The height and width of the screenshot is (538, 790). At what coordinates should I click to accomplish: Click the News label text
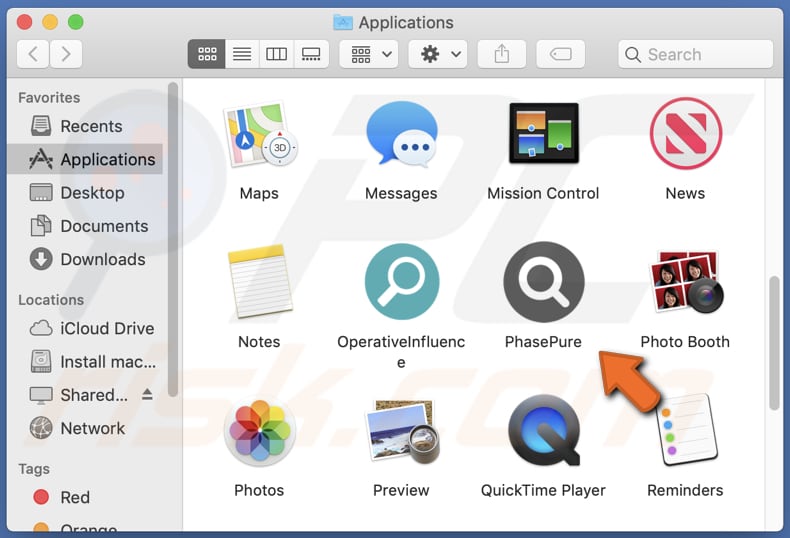coord(685,193)
